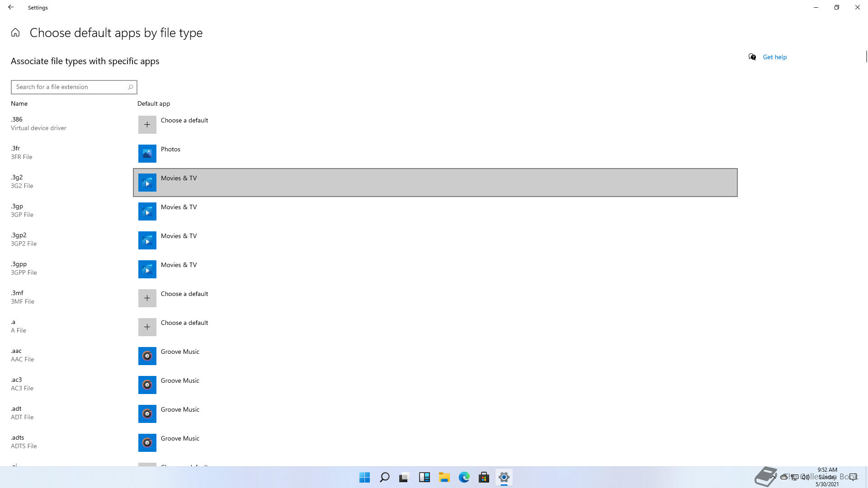Click the Settings gear in taskbar
Image resolution: width=868 pixels, height=488 pixels.
click(x=504, y=477)
